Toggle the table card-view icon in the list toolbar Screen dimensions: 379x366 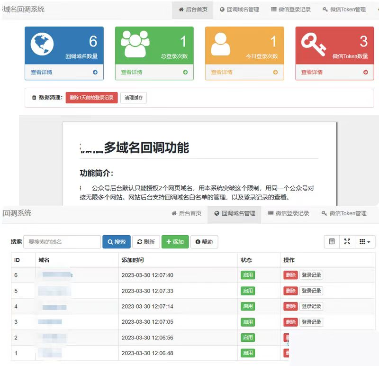point(332,241)
